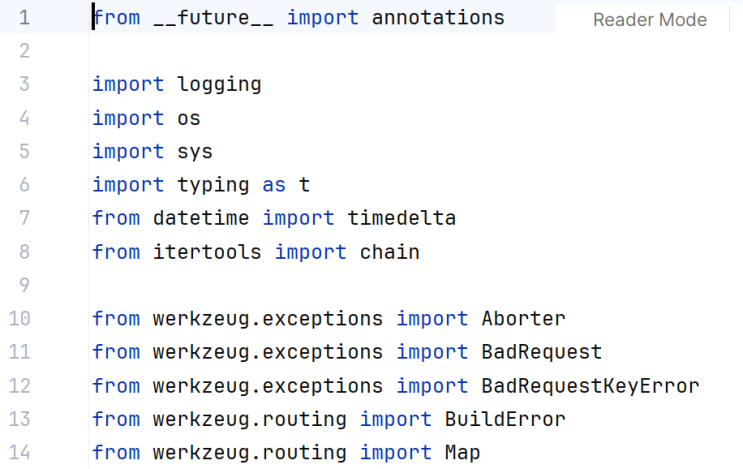Viewport: 743px width, 469px height.
Task: Click line number 14 in the gutter
Action: point(19,453)
